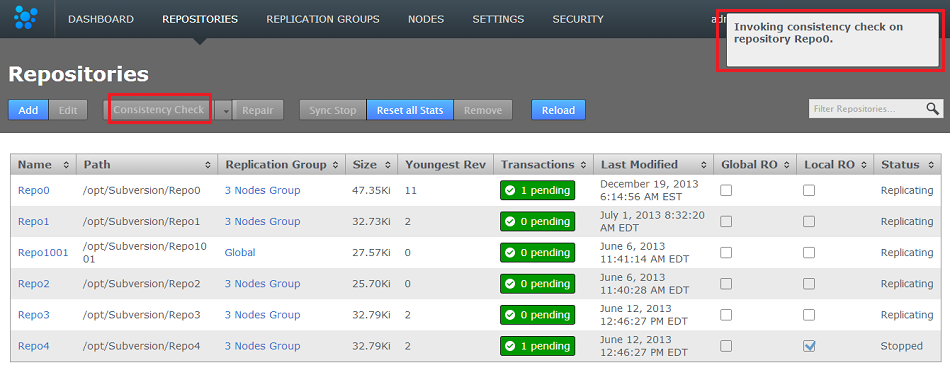
Task: Open the Dashboard menu
Action: (x=101, y=19)
